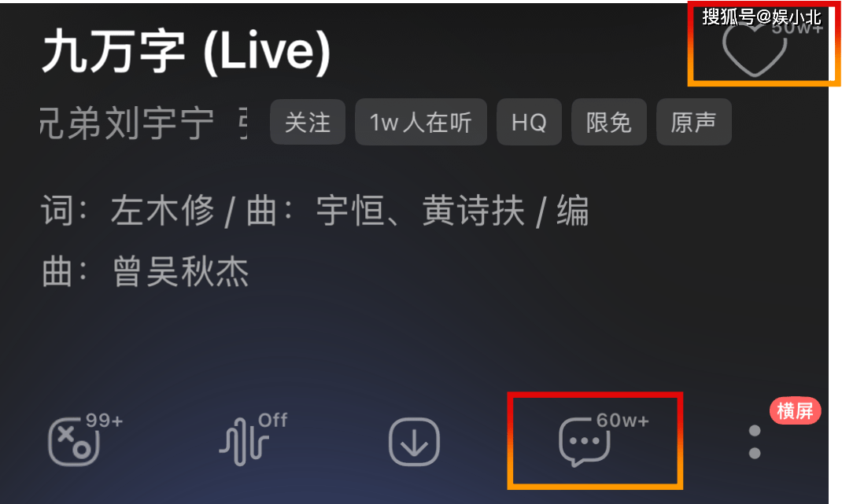Open the HQ audio quality selector
842x504 pixels.
point(529,123)
